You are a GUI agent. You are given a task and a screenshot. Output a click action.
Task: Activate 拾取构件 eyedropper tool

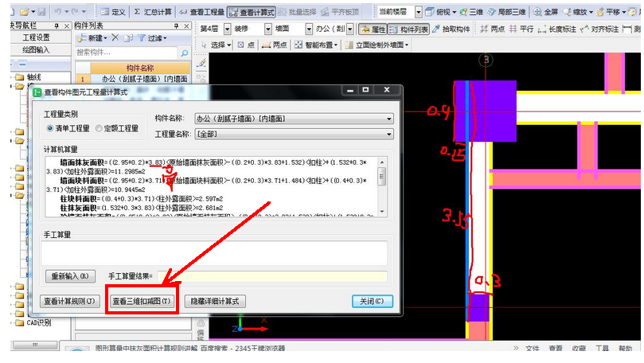point(452,29)
